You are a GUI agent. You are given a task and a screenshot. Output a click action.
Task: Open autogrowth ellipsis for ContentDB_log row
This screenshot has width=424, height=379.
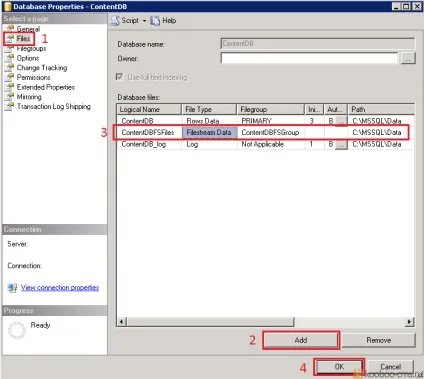coord(341,144)
